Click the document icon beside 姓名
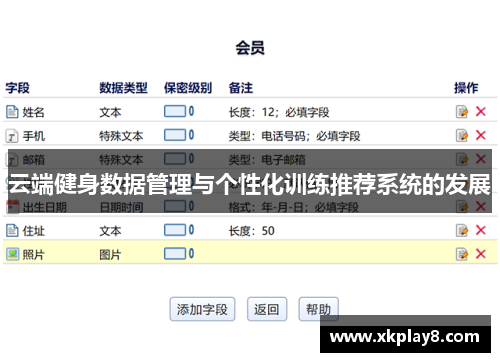 [x=12, y=112]
